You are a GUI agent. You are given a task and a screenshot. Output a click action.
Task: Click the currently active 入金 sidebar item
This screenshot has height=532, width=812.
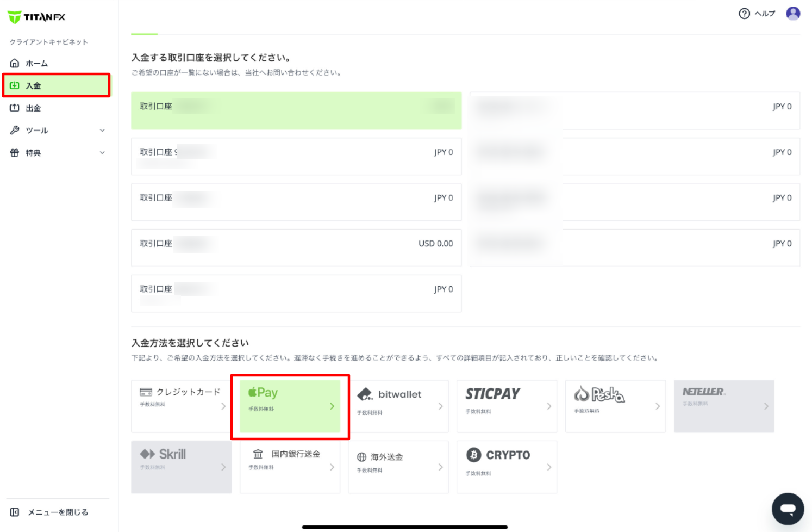(x=33, y=85)
